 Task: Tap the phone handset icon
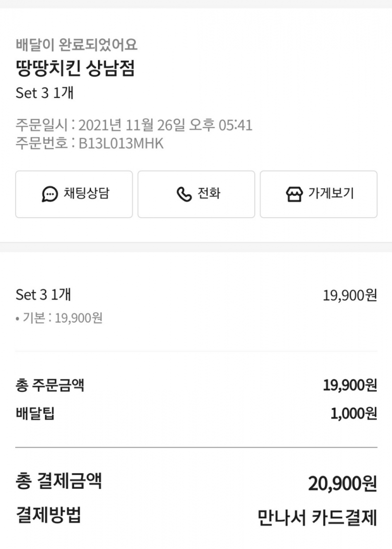(x=184, y=194)
